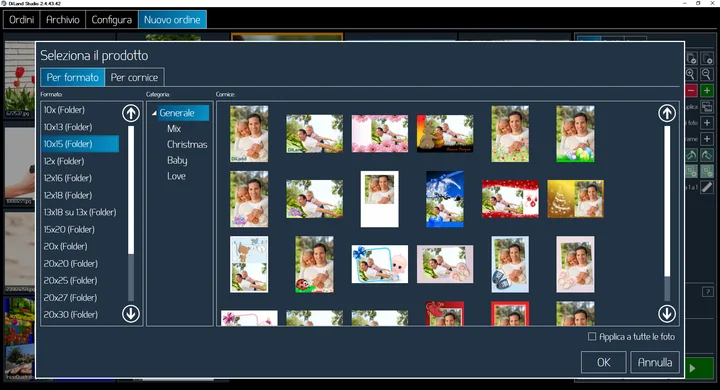Click the zoom out magnifier in background panel
720x390 pixels.
pyautogui.click(x=707, y=74)
